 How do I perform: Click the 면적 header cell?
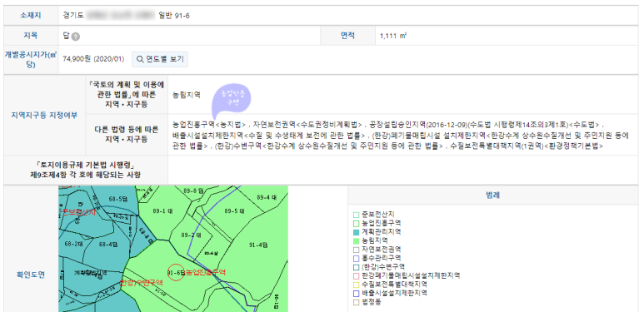pyautogui.click(x=347, y=36)
